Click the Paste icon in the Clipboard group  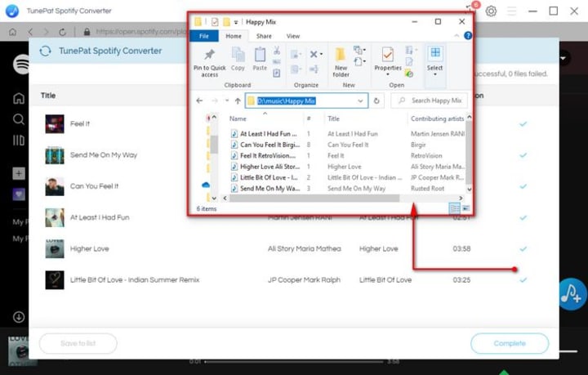(x=260, y=59)
